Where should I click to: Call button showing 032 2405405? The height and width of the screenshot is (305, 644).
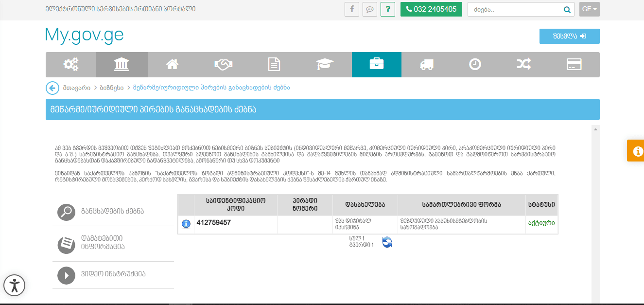click(431, 9)
